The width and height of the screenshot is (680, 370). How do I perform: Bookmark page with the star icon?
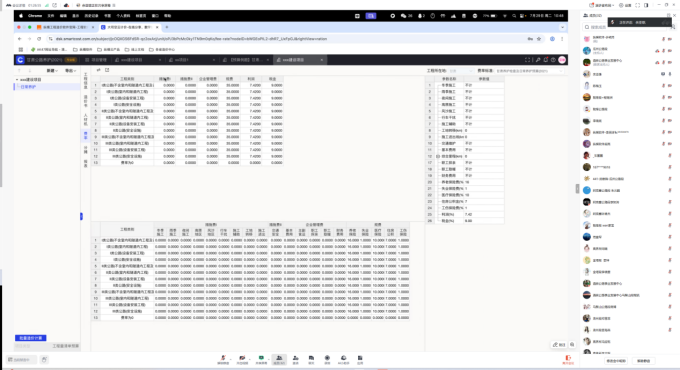[539, 39]
